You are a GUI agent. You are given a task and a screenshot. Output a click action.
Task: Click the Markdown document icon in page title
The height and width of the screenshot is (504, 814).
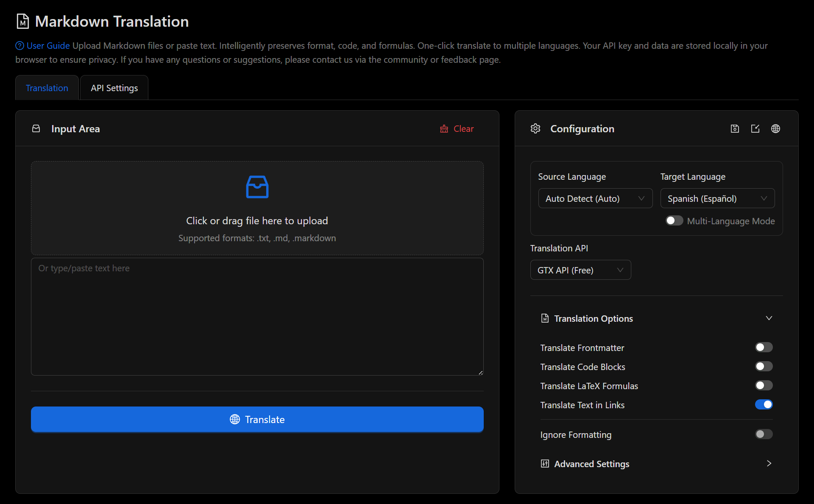pyautogui.click(x=22, y=21)
